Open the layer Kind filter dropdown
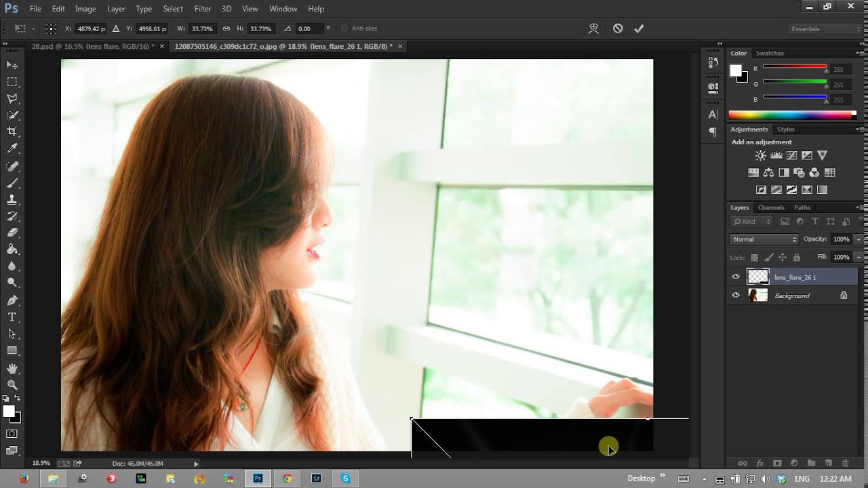Screen dimensions: 868x488 (x=751, y=222)
